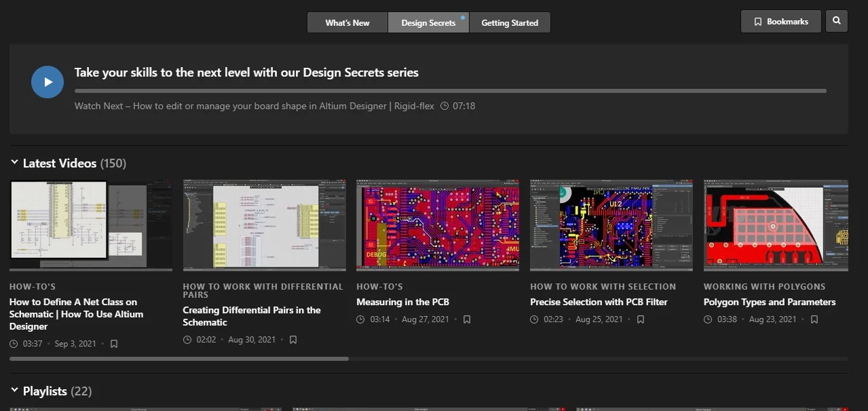Viewport: 868px width, 411px height.
Task: Bookmark the Net Class on Schematic video
Action: [114, 344]
